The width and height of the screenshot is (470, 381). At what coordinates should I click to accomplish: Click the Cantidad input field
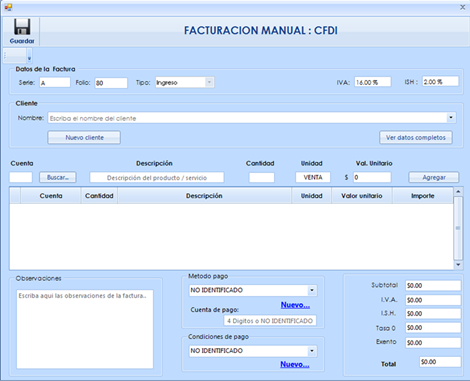[x=262, y=178]
